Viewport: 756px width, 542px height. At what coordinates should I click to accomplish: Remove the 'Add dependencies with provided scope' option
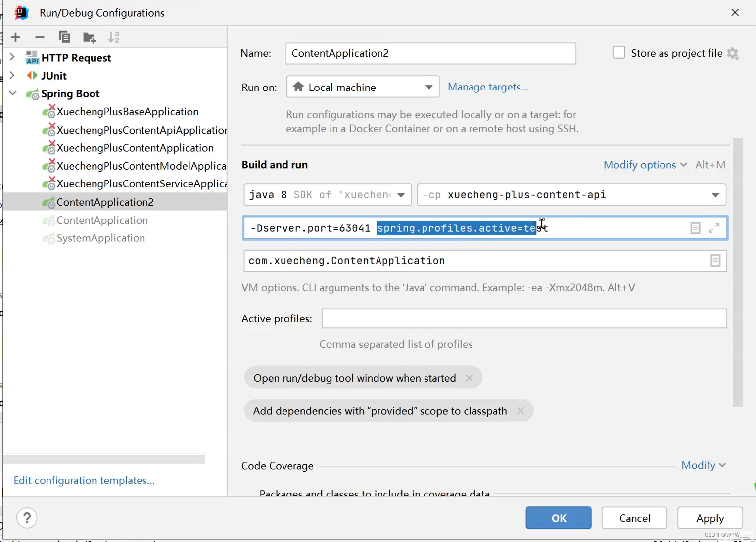tap(520, 411)
